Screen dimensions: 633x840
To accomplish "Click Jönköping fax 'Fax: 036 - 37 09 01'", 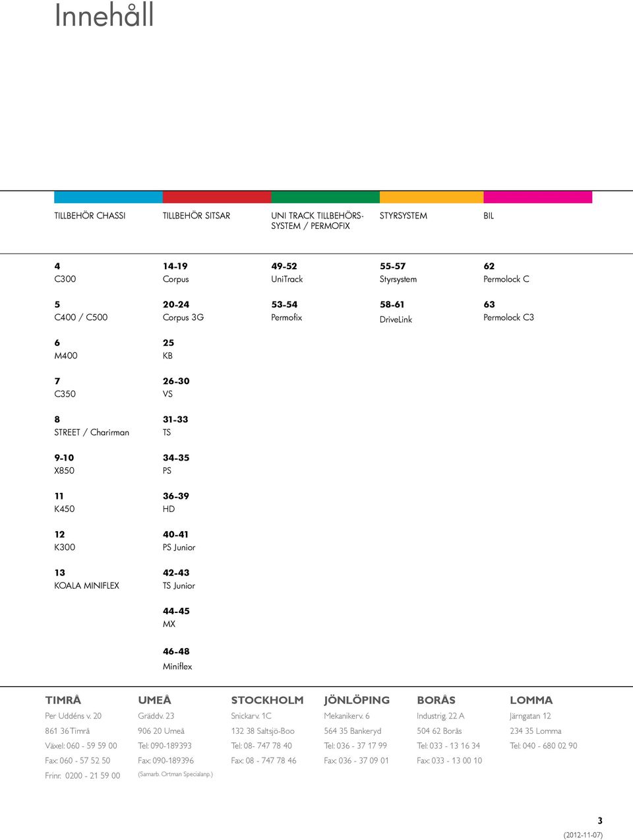I will click(357, 761).
